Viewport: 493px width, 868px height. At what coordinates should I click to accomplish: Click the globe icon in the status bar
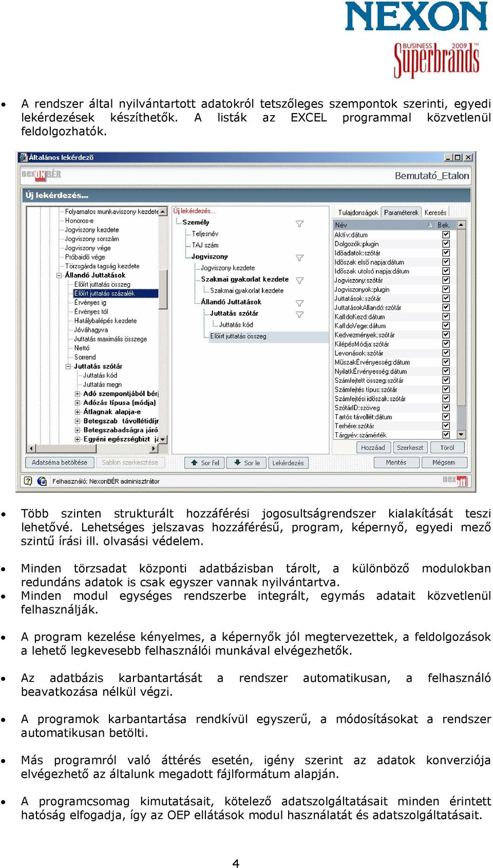click(42, 481)
